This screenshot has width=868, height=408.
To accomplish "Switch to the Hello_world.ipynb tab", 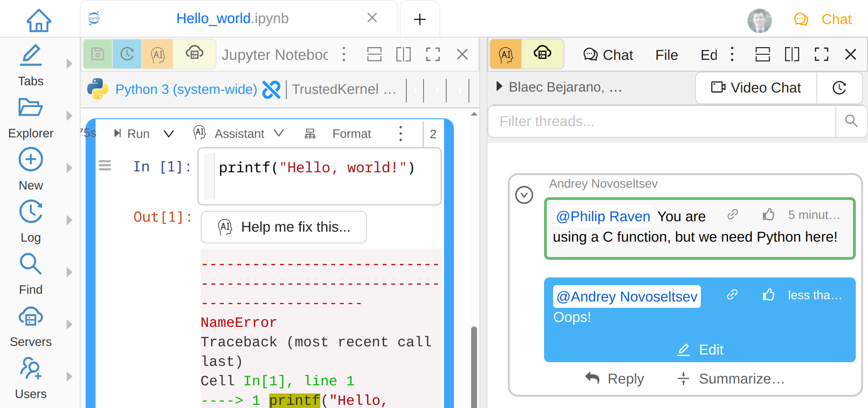I will [x=232, y=19].
